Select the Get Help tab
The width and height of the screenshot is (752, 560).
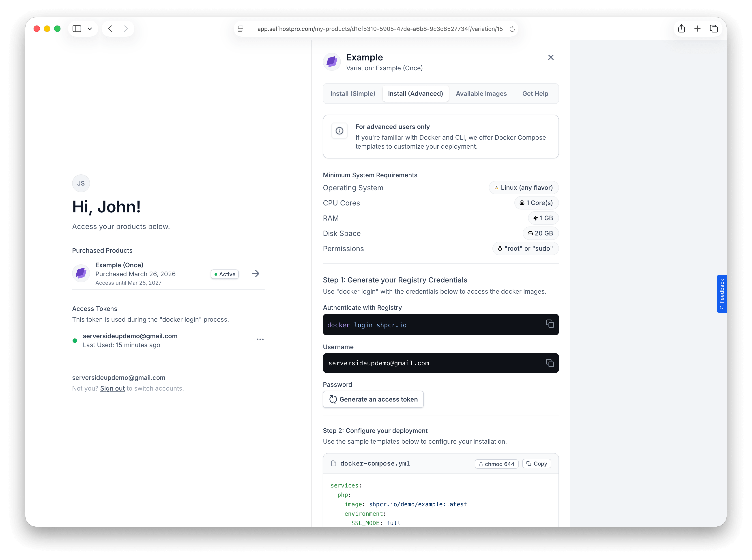(535, 94)
